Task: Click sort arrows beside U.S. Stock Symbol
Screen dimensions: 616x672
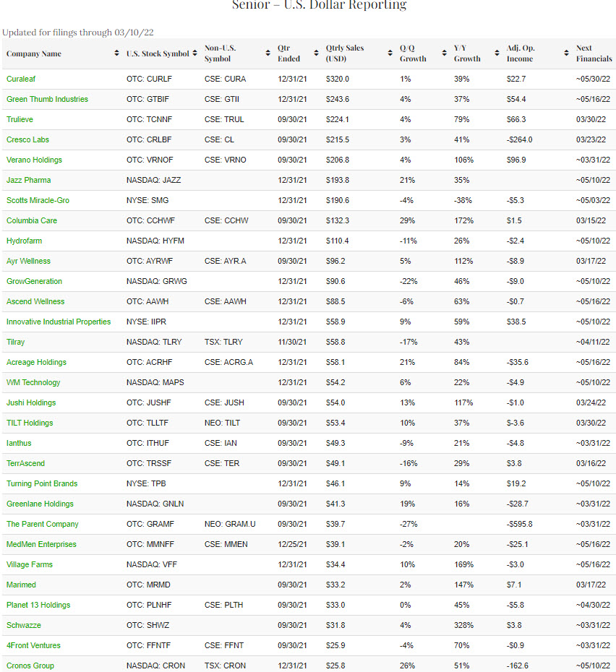Action: pos(195,54)
